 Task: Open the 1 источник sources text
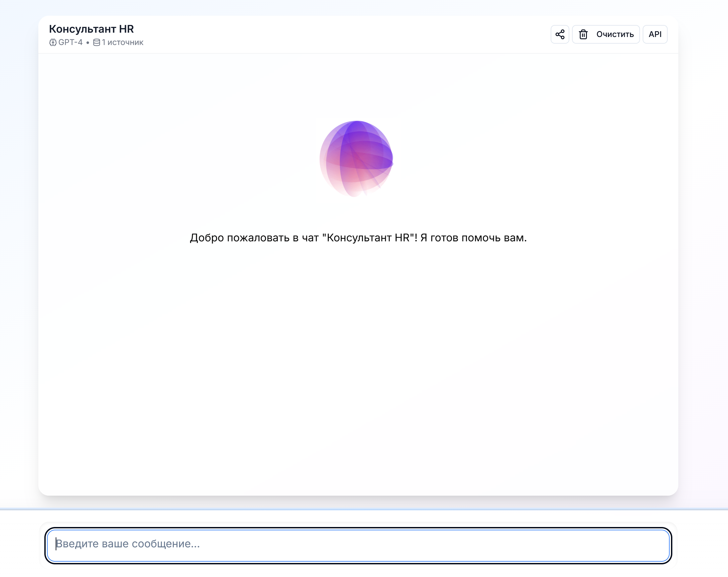coord(123,43)
